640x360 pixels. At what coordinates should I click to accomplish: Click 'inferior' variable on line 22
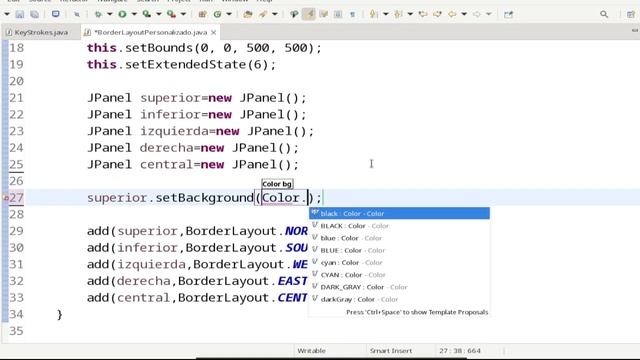pyautogui.click(x=170, y=115)
